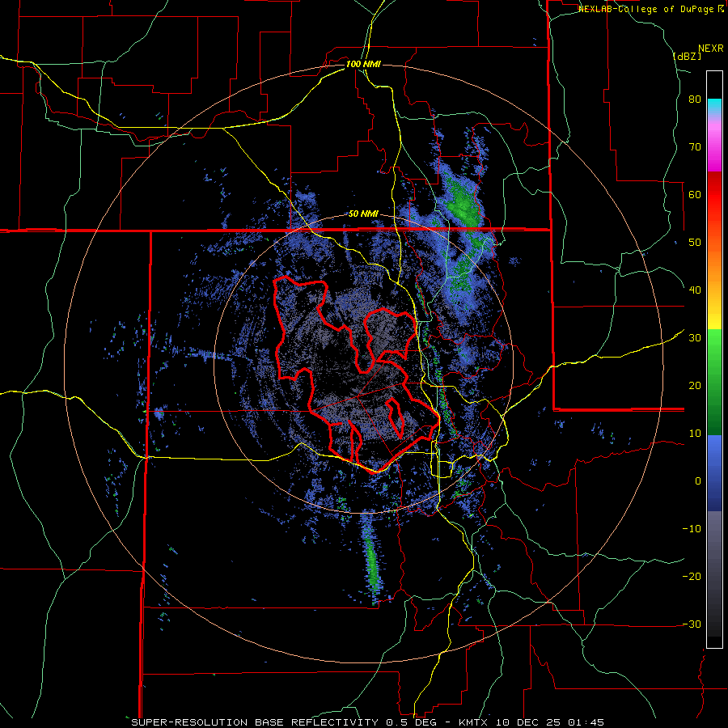Click the 80 value on the dBZ scale

coord(695,99)
